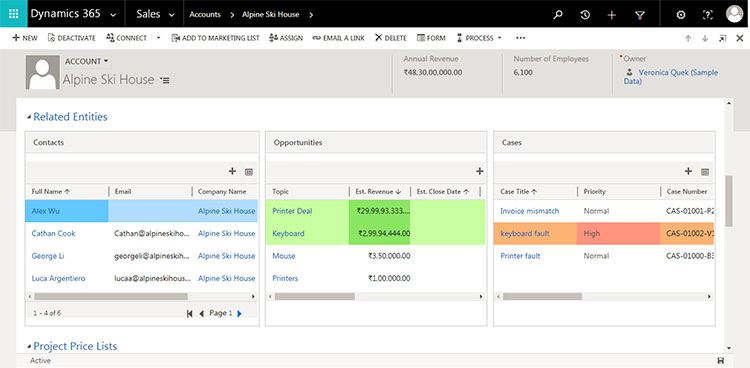Click the Form command

(431, 38)
